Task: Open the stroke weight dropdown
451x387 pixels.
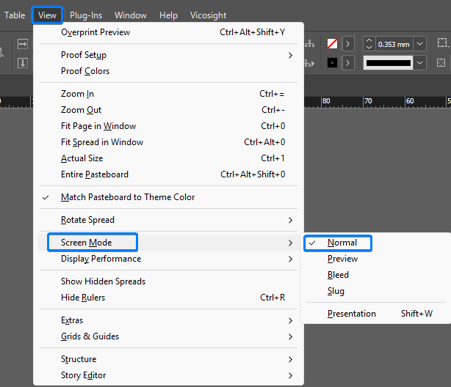Action: 420,44
